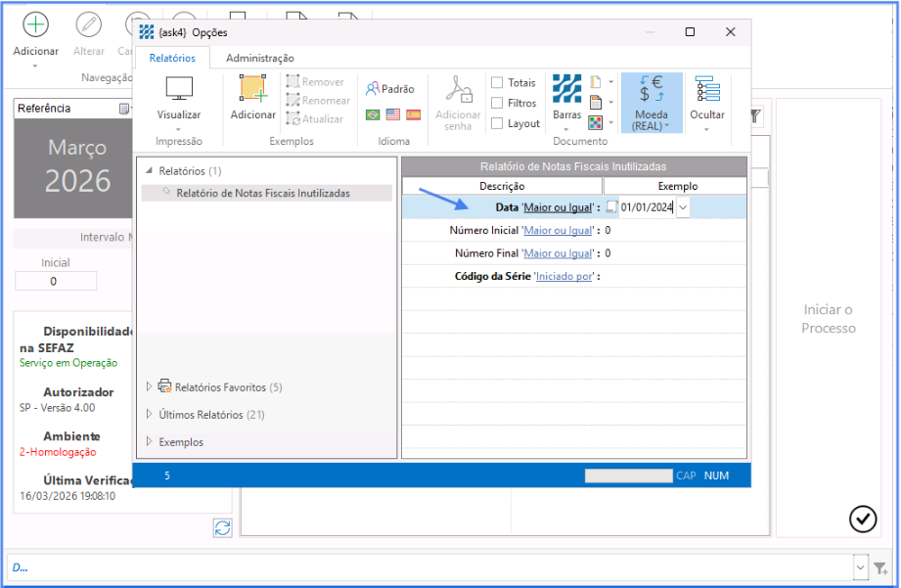Open the Relatórios ribbon tab
This screenshot has height=588, width=901.
tap(172, 59)
